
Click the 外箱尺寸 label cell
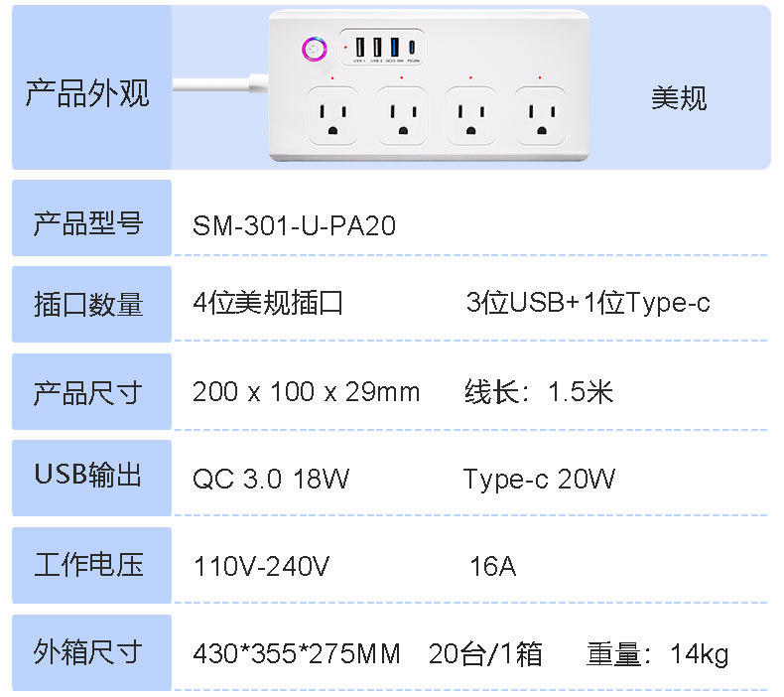click(89, 652)
